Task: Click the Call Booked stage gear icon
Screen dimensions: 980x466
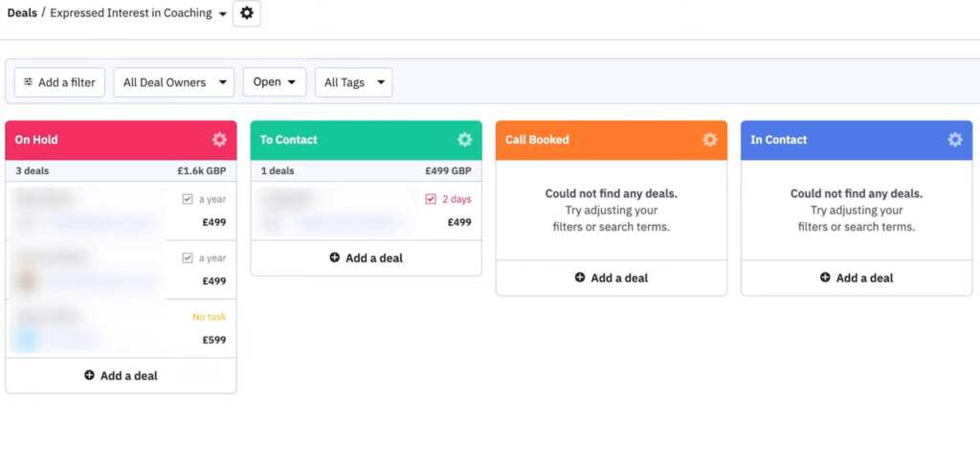Action: [709, 140]
